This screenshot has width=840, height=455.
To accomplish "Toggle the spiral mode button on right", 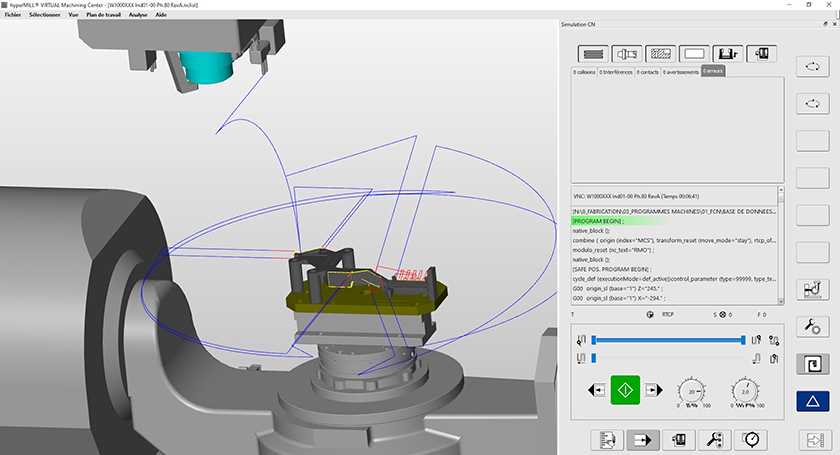I will coord(811,363).
